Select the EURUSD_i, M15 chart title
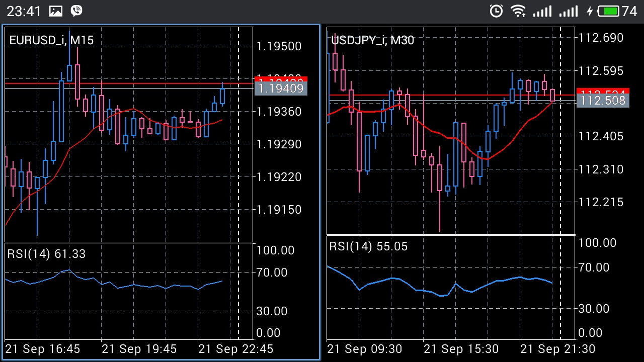This screenshot has height=362, width=644. coord(51,40)
